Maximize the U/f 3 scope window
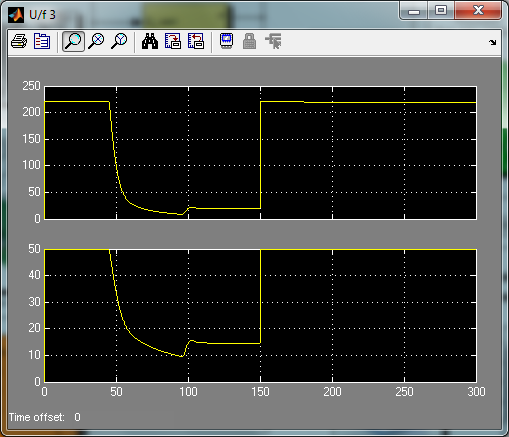The height and width of the screenshot is (437, 509). (x=441, y=11)
